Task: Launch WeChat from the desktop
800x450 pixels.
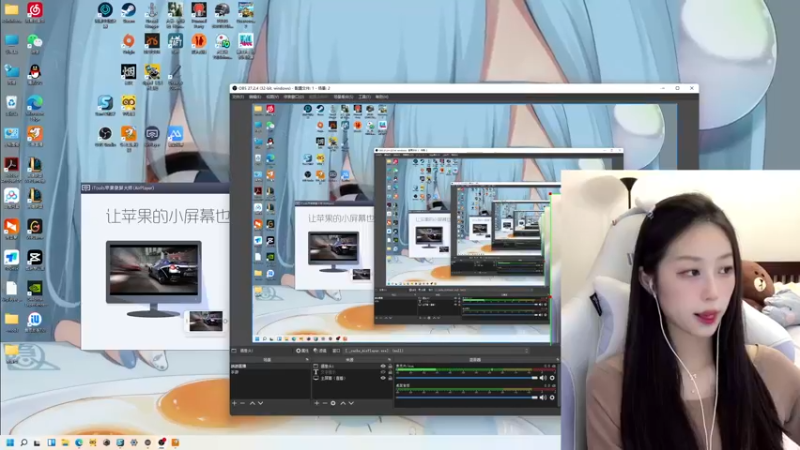Action: [x=35, y=41]
